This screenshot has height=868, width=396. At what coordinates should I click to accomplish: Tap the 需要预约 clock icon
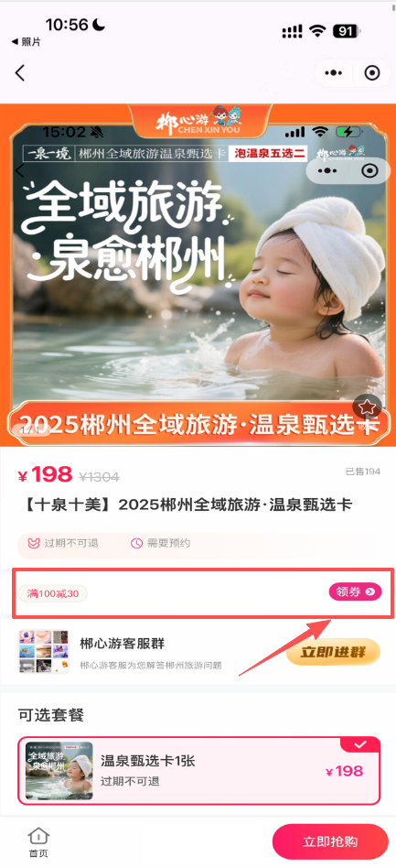136,543
